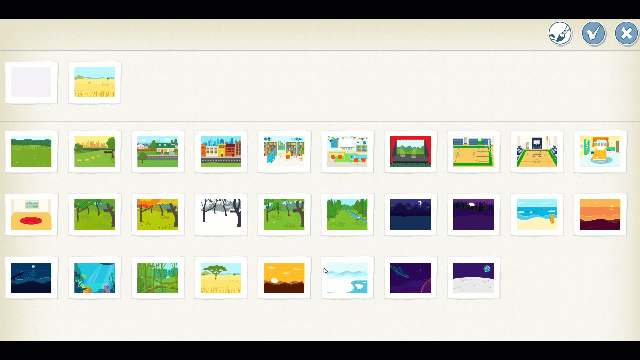Confirm selection with the checkmark button
Image resolution: width=640 pixels, height=360 pixels.
pyautogui.click(x=593, y=33)
